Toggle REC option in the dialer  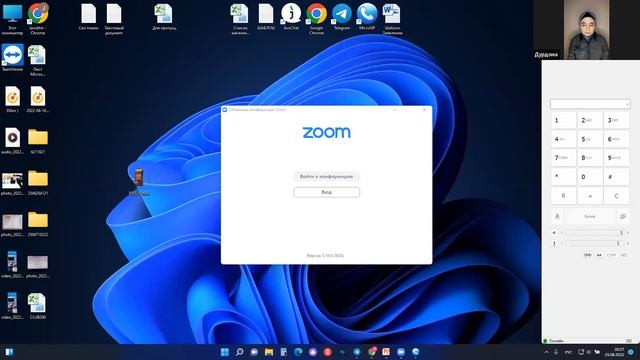(624, 255)
